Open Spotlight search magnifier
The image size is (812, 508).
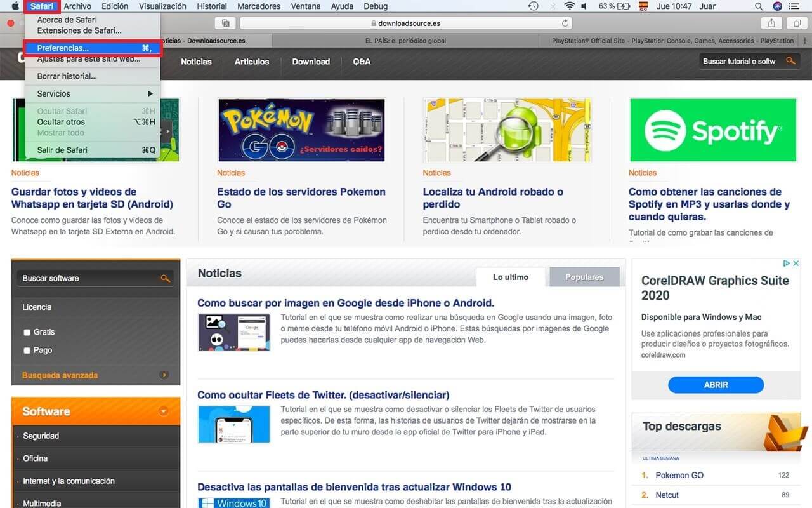tap(759, 6)
